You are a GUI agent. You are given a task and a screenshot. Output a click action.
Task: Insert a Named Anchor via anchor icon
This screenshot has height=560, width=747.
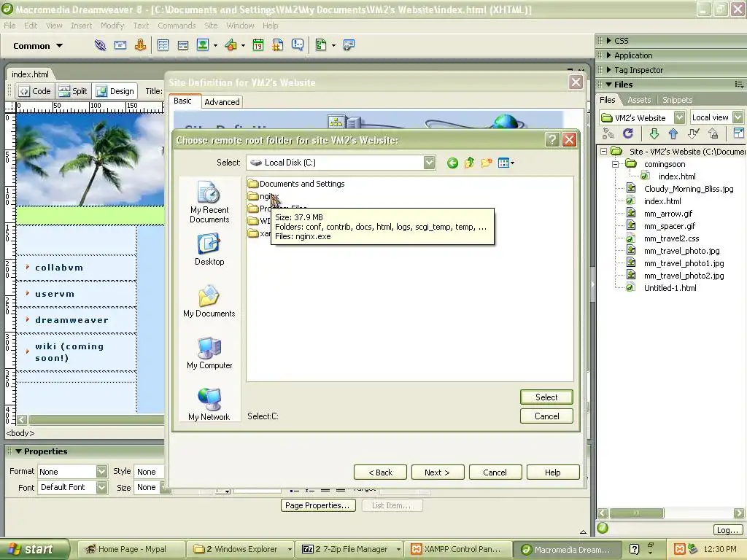[140, 45]
